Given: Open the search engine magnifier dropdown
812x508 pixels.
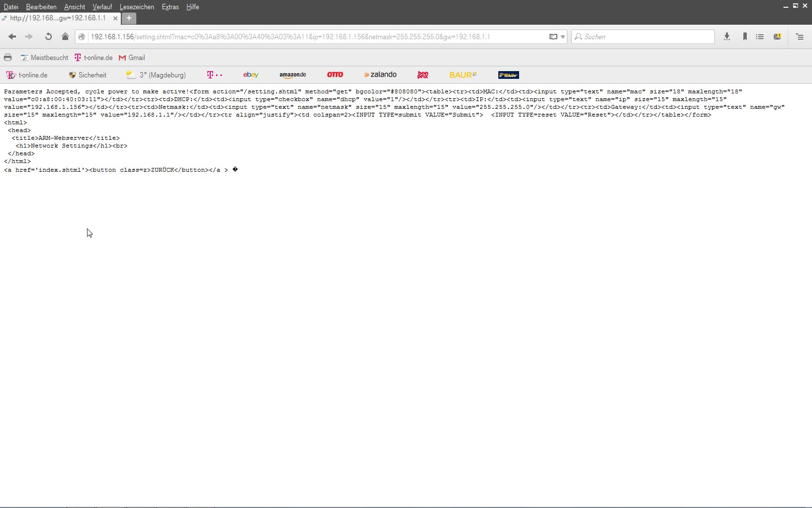Looking at the screenshot, I should click(x=578, y=37).
